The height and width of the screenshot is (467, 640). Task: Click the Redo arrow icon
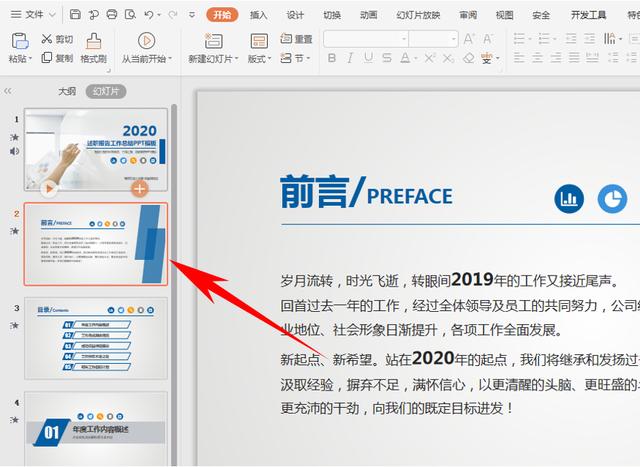173,15
